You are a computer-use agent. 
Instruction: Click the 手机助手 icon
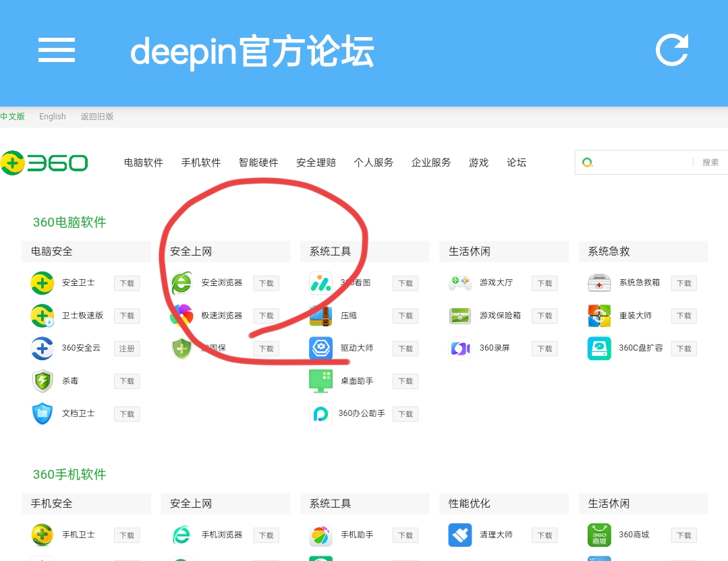(x=321, y=535)
